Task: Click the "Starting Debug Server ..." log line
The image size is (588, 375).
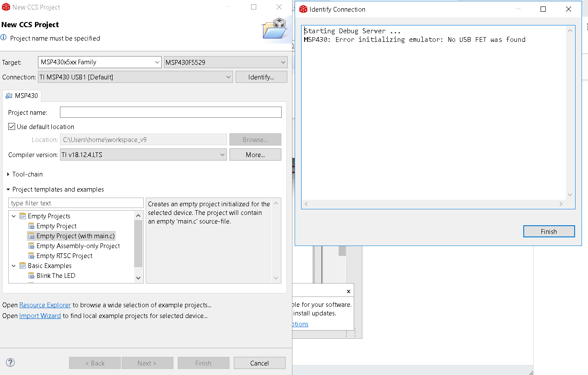Action: pyautogui.click(x=352, y=31)
